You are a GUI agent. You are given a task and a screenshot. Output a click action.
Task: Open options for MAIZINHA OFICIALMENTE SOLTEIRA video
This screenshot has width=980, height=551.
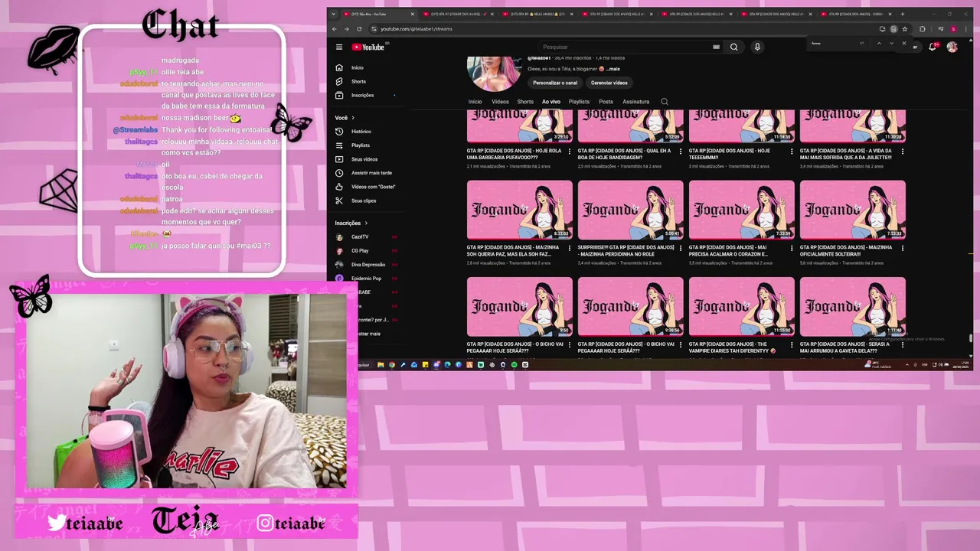[902, 248]
